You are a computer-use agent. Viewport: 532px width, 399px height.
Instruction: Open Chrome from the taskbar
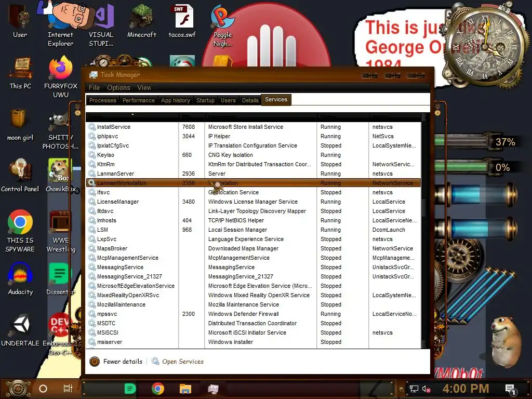point(158,389)
